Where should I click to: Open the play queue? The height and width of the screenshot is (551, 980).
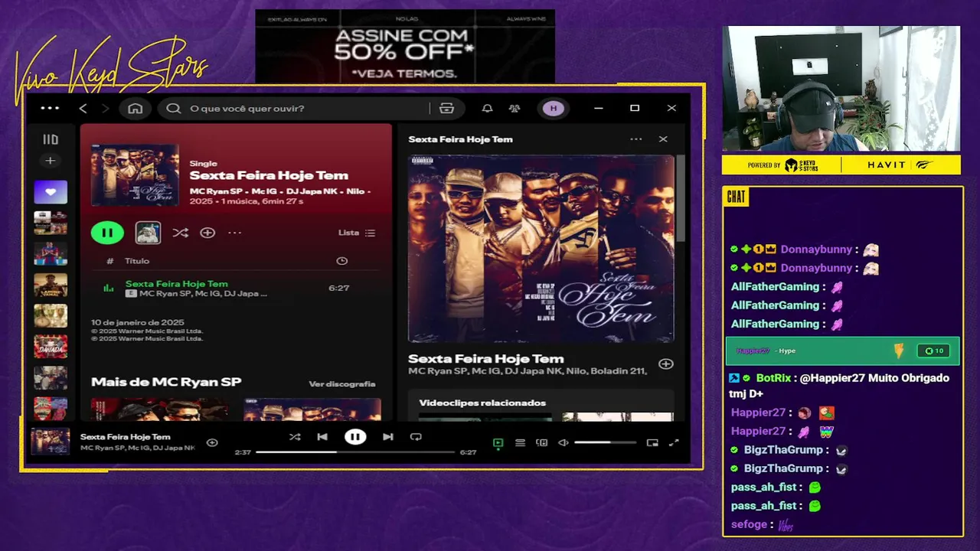click(x=520, y=442)
